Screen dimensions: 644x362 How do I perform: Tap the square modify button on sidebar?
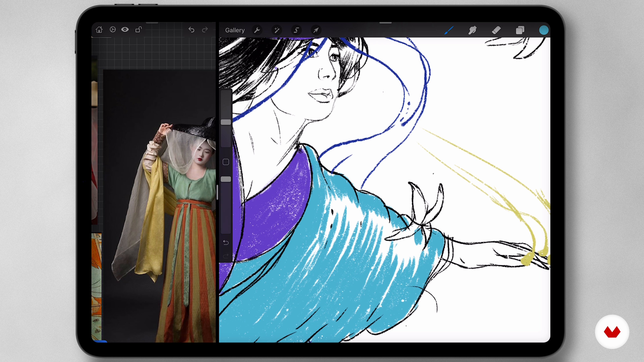pyautogui.click(x=226, y=162)
